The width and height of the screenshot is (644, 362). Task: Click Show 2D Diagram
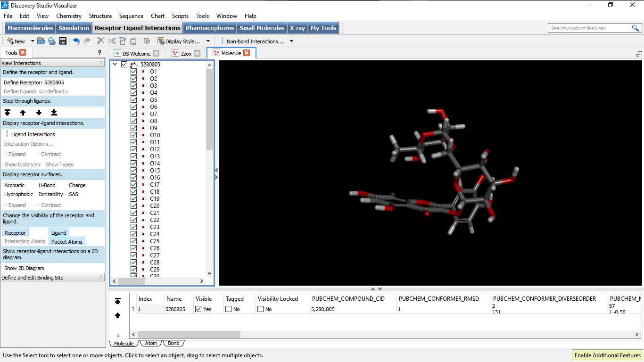coord(24,268)
